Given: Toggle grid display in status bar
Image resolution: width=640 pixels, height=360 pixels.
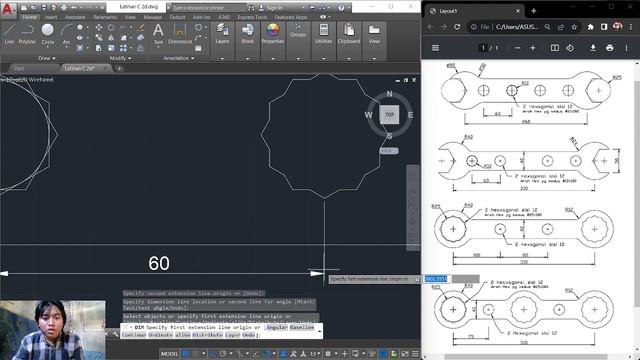Looking at the screenshot, I should point(186,353).
